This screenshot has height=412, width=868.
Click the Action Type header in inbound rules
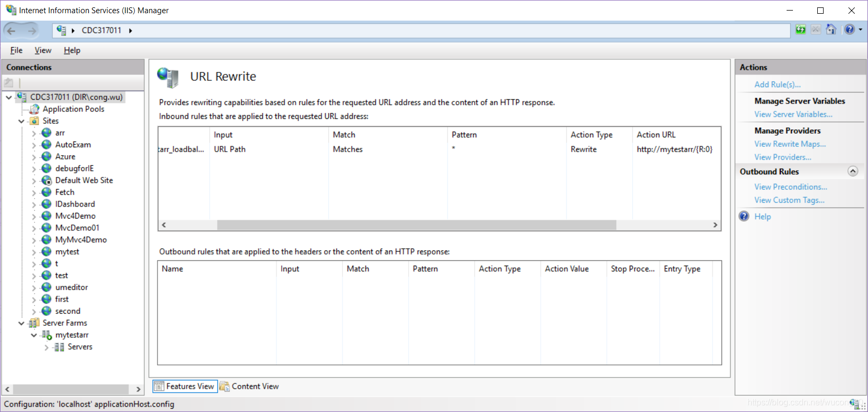pos(599,135)
